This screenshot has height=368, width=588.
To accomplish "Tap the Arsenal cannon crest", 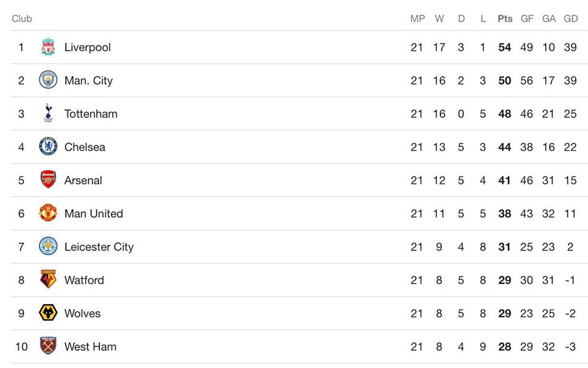I will pos(48,180).
